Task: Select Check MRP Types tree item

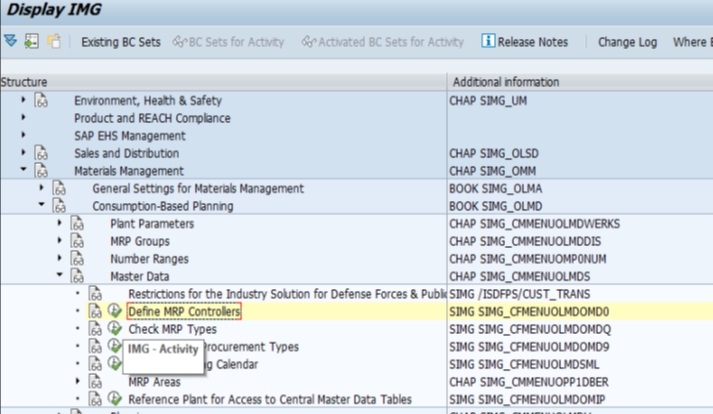Action: (172, 329)
